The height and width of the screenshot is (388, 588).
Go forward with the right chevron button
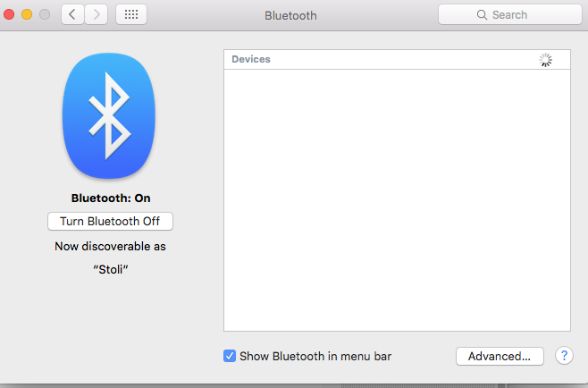pyautogui.click(x=96, y=14)
